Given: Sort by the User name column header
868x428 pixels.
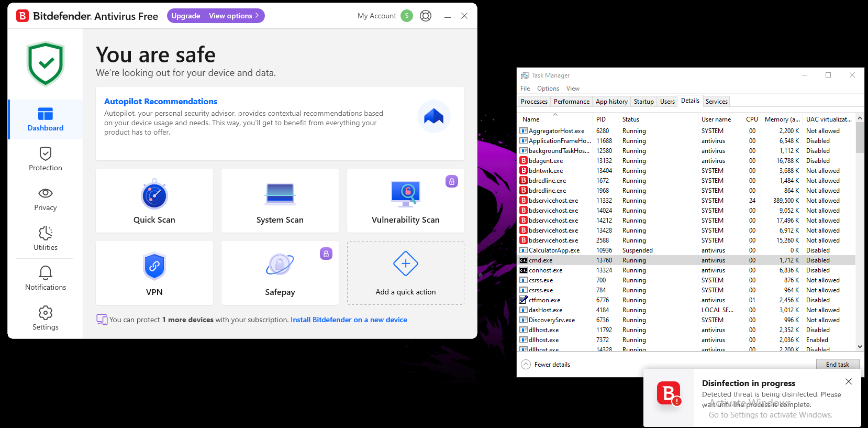Looking at the screenshot, I should (719, 119).
